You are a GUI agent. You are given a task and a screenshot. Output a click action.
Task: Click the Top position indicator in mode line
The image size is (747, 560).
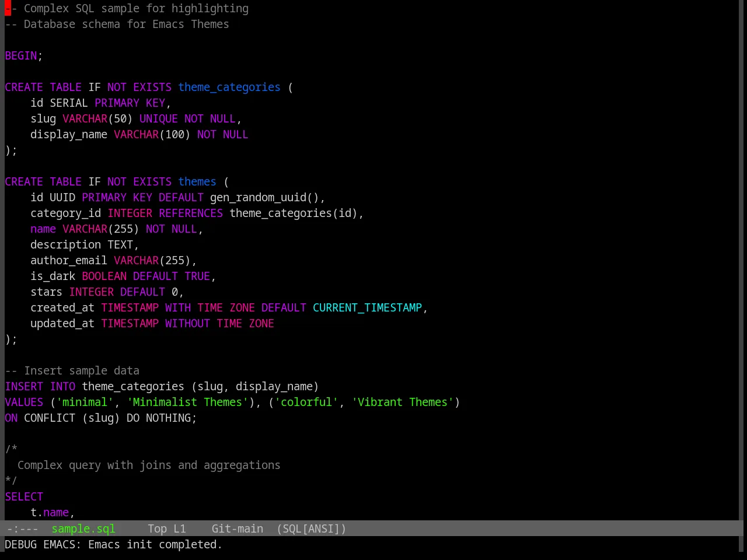[158, 528]
